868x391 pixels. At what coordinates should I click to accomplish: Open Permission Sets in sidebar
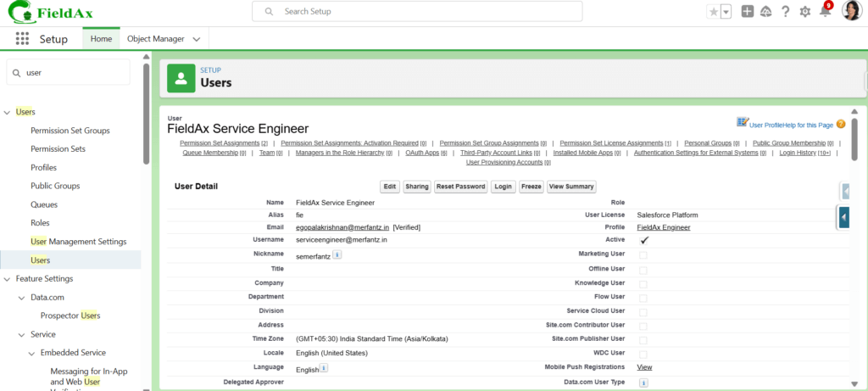(x=58, y=149)
